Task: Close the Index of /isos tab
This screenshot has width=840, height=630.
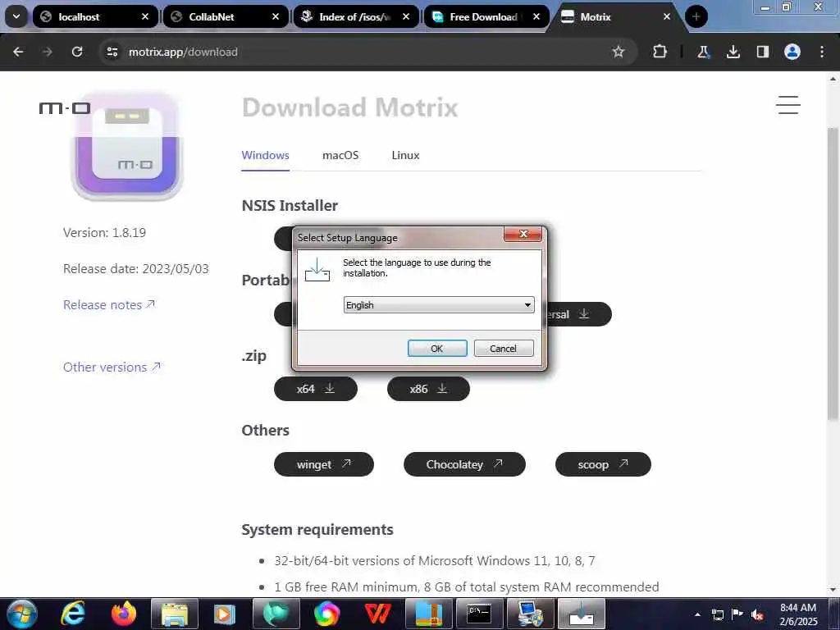Action: 406,16
